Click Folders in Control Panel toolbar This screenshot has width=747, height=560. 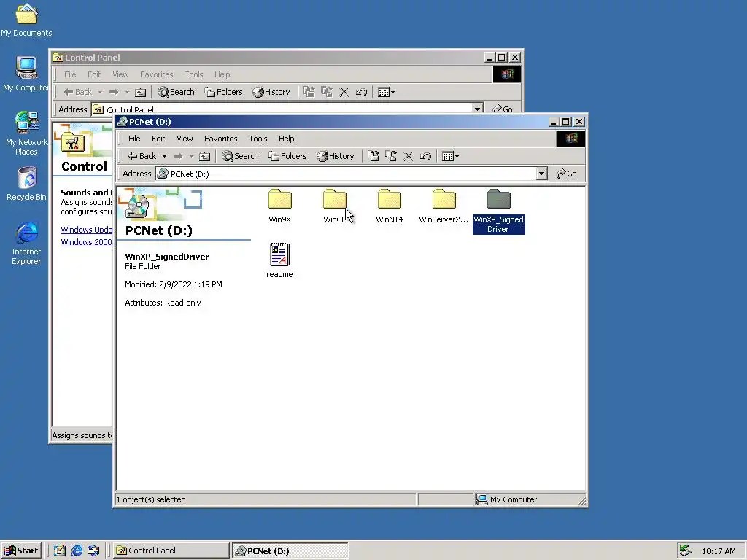click(223, 92)
